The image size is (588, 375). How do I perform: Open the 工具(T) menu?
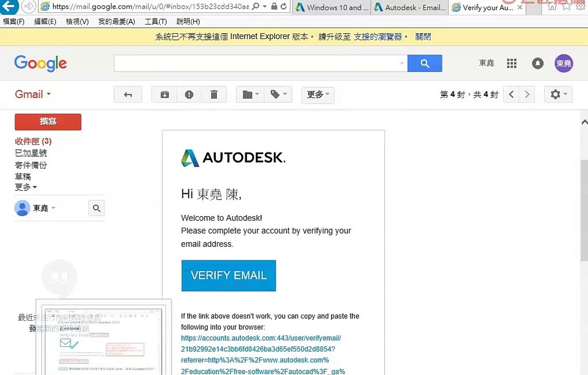tap(156, 21)
